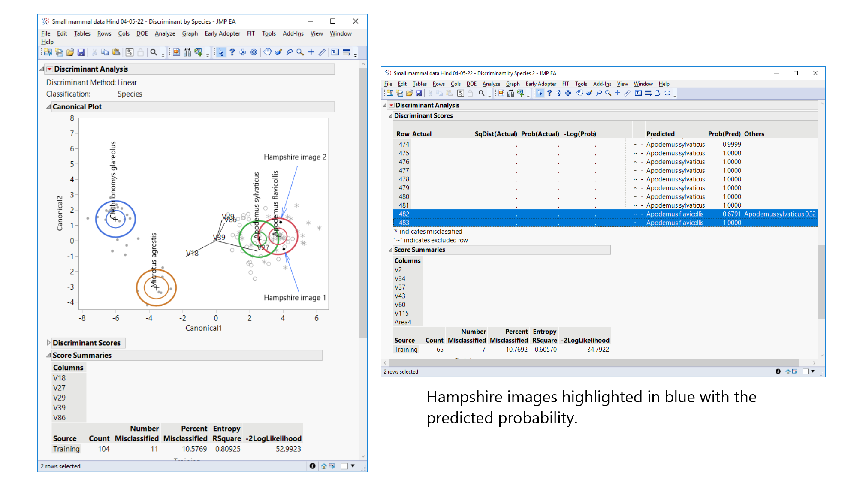842x504 pixels.
Task: Click Hampshire image 1 plot label
Action: pos(295,298)
